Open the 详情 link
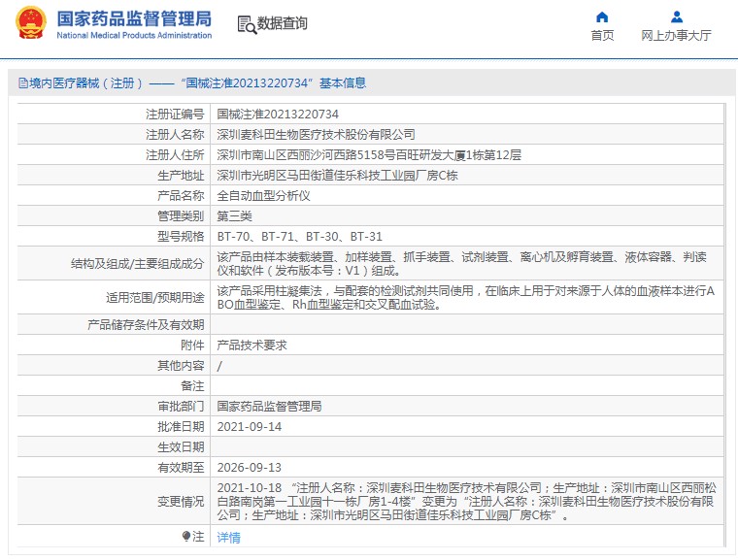This screenshot has width=738, height=560. click(228, 537)
